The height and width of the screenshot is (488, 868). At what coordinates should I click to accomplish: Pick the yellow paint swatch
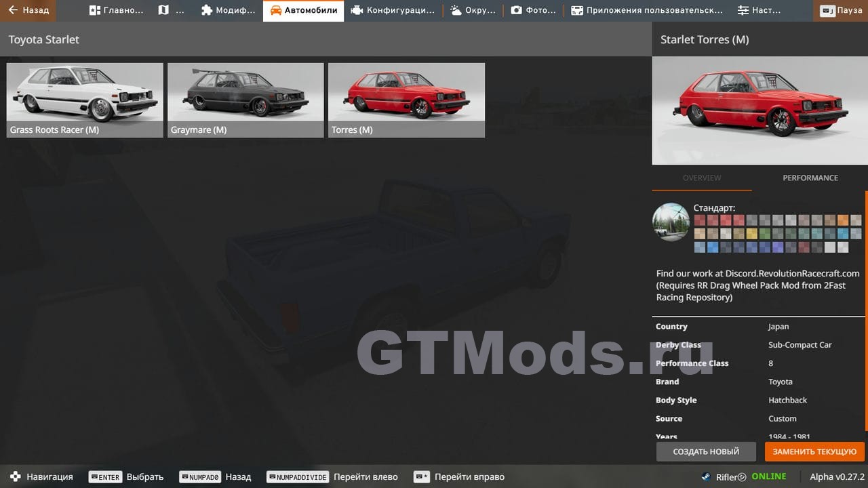coord(752,234)
